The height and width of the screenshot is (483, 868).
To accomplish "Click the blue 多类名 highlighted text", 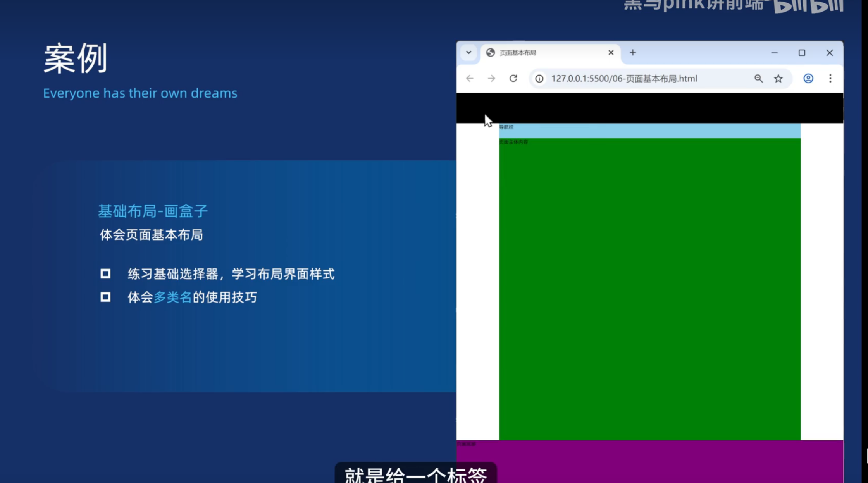I will [x=172, y=297].
